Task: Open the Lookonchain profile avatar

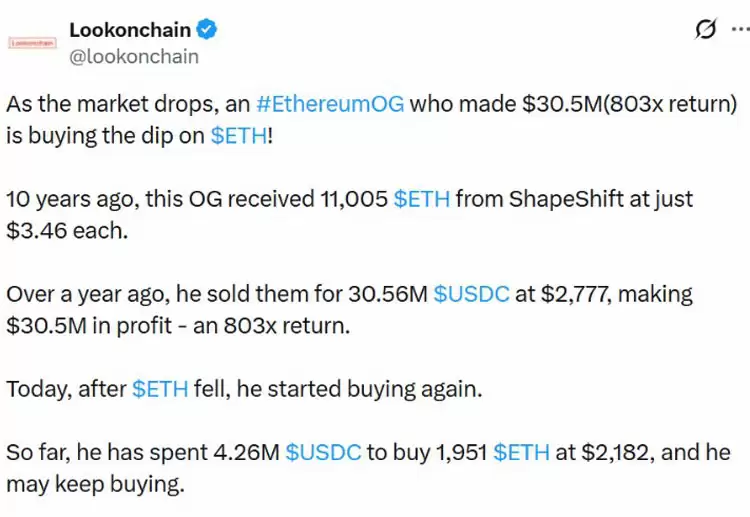Action: pos(32,43)
